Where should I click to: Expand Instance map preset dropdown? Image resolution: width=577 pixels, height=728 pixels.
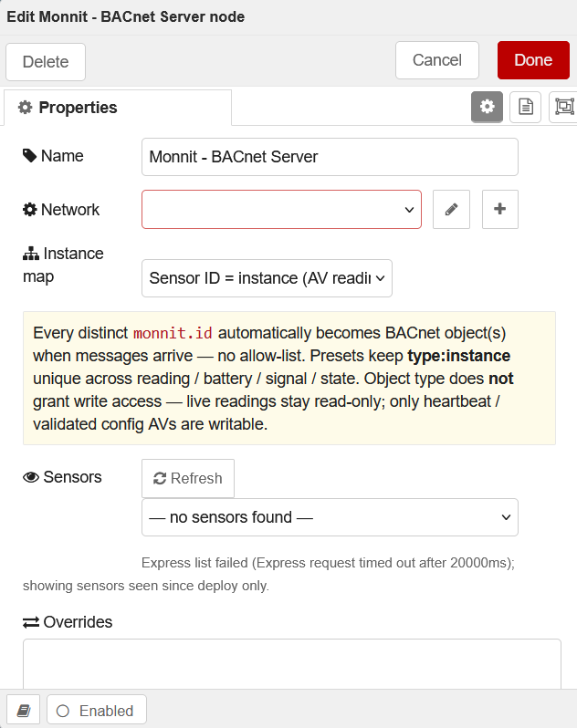coord(267,278)
